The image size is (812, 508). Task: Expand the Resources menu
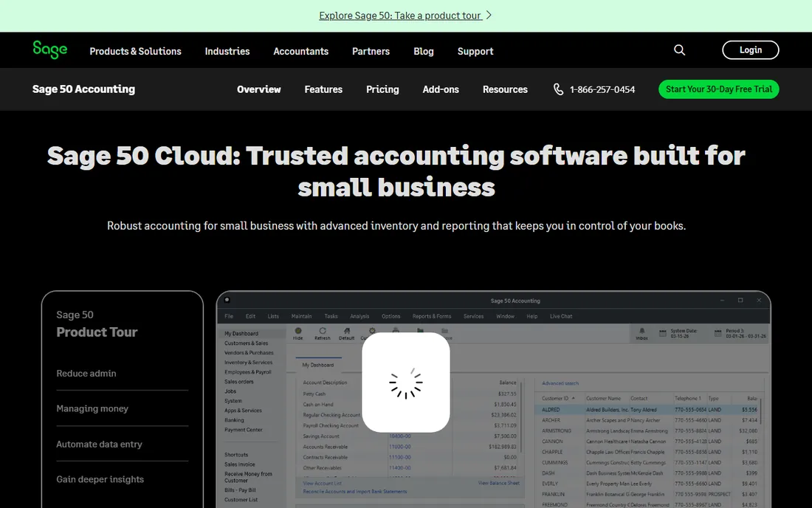505,89
